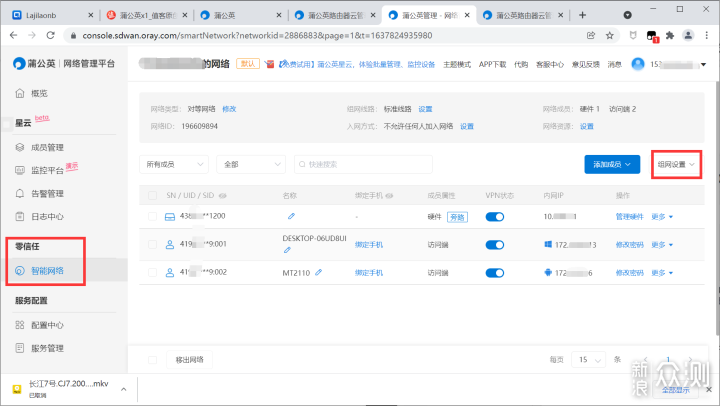
Task: Expand 更多 for the hardware row
Action: click(662, 217)
